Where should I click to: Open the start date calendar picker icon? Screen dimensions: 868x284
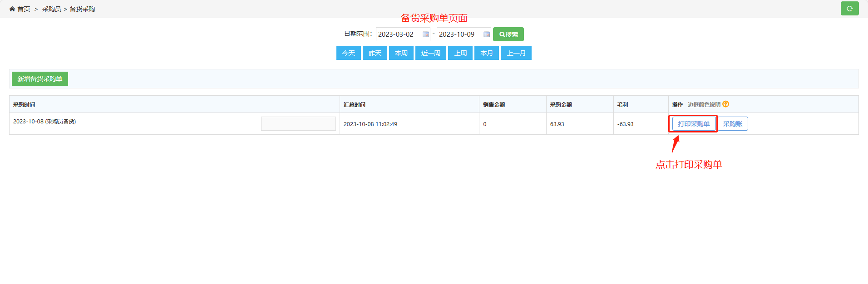(425, 34)
